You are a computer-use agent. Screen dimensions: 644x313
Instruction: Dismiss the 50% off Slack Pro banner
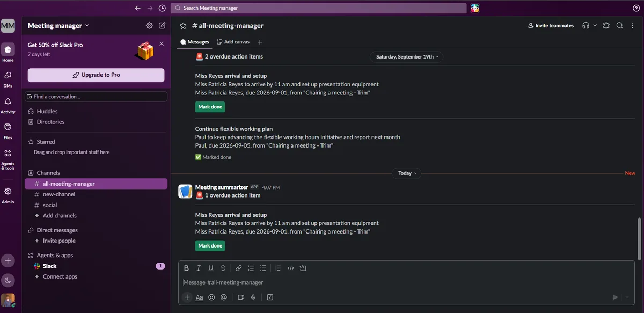(162, 44)
